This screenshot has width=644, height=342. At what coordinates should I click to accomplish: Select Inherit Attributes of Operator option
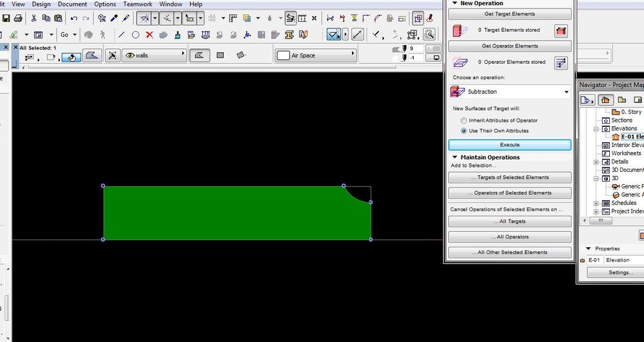[463, 120]
